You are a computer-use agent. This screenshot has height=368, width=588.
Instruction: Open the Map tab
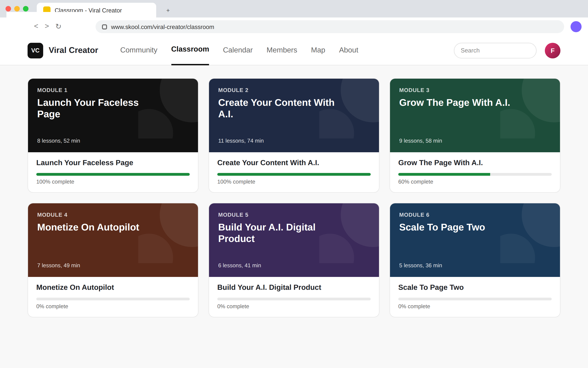click(318, 50)
